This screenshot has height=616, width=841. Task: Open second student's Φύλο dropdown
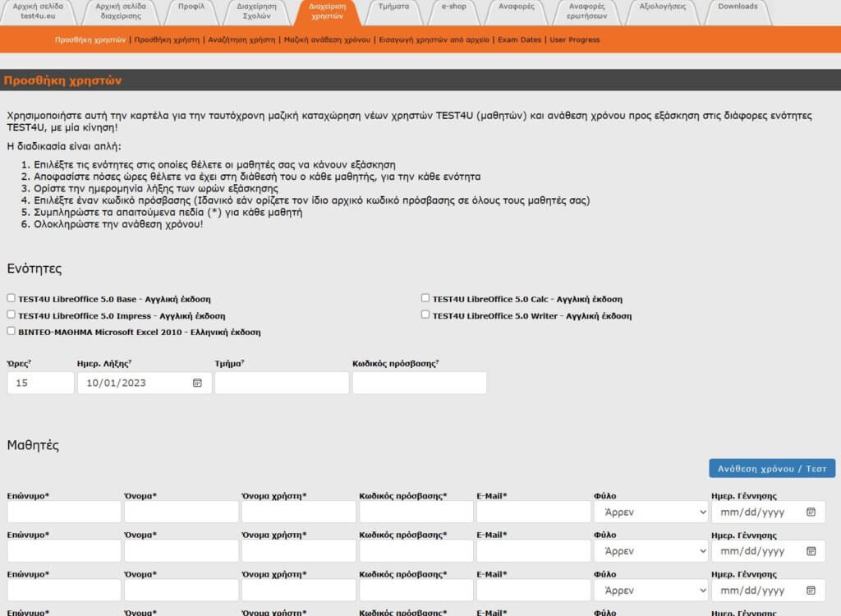pyautogui.click(x=650, y=551)
